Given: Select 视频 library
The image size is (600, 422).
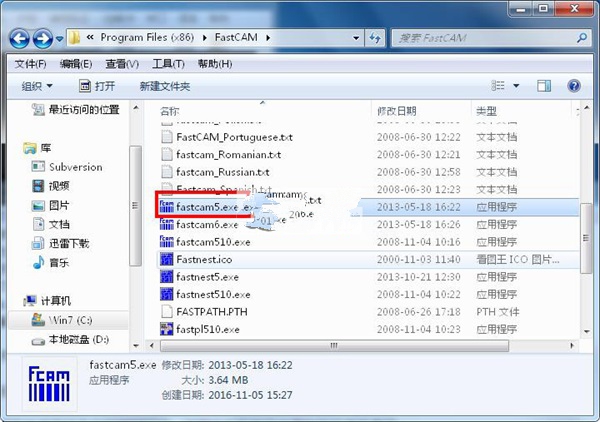Looking at the screenshot, I should 51,186.
